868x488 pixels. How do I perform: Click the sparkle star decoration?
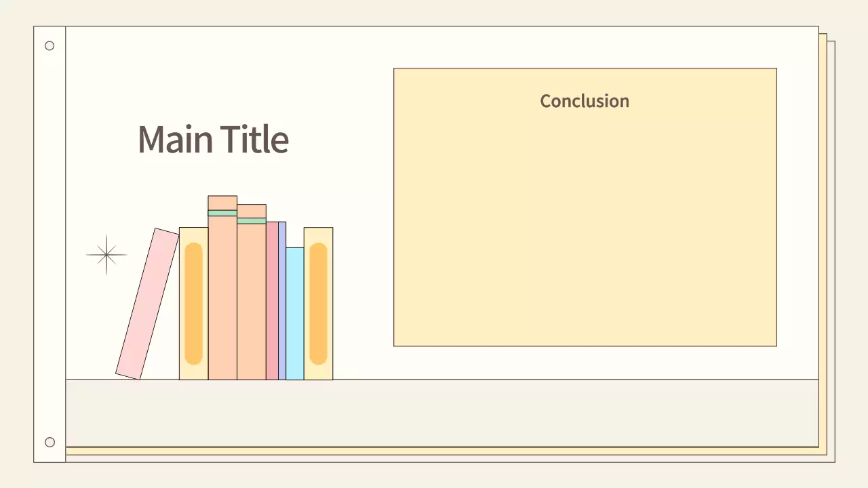[106, 255]
